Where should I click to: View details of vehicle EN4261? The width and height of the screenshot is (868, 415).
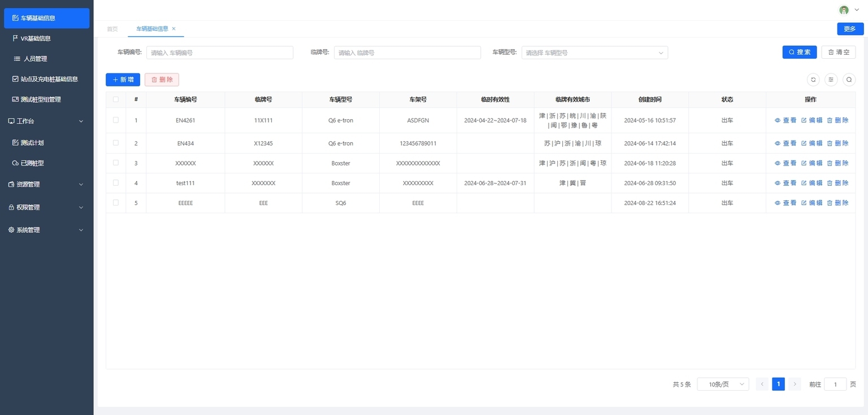click(785, 120)
